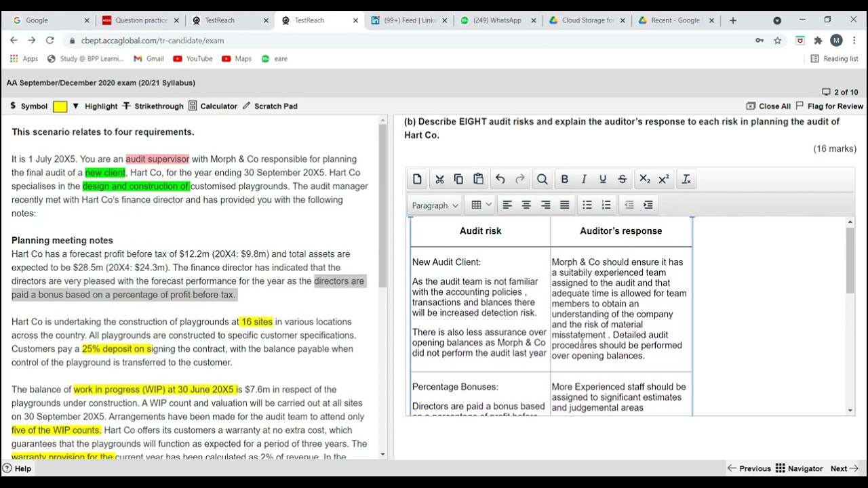The width and height of the screenshot is (868, 488).
Task: Align text right
Action: click(545, 205)
